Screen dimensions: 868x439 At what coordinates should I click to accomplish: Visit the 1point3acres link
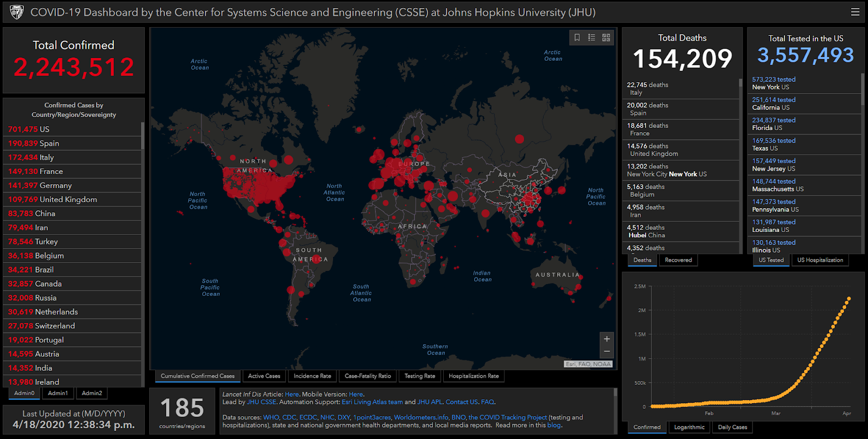coord(372,417)
